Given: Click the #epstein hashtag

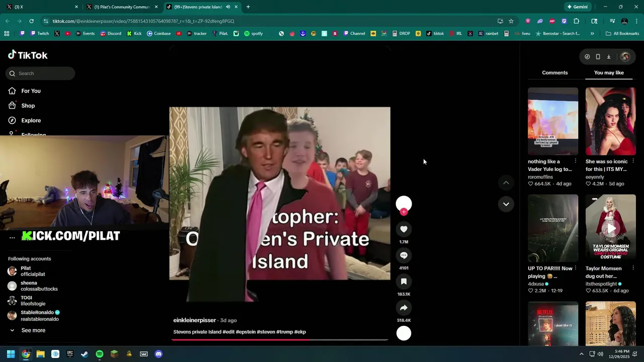Looking at the screenshot, I should (246, 332).
